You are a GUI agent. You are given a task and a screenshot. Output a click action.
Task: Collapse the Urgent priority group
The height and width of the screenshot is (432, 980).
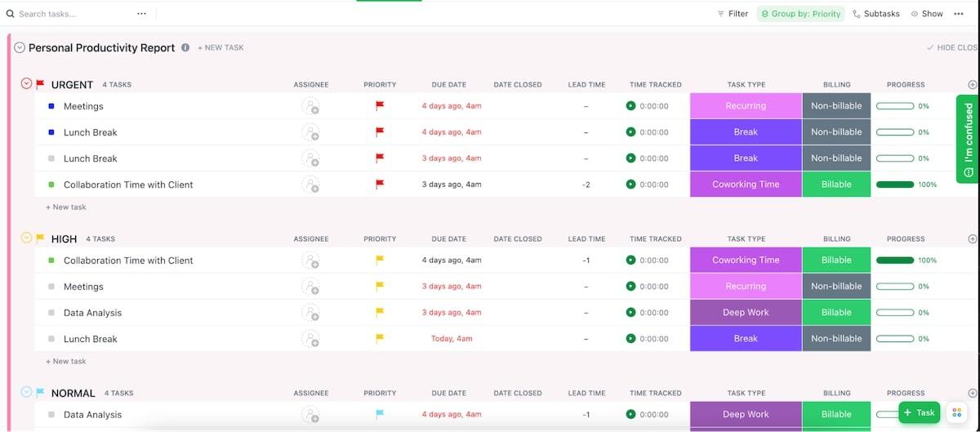26,84
